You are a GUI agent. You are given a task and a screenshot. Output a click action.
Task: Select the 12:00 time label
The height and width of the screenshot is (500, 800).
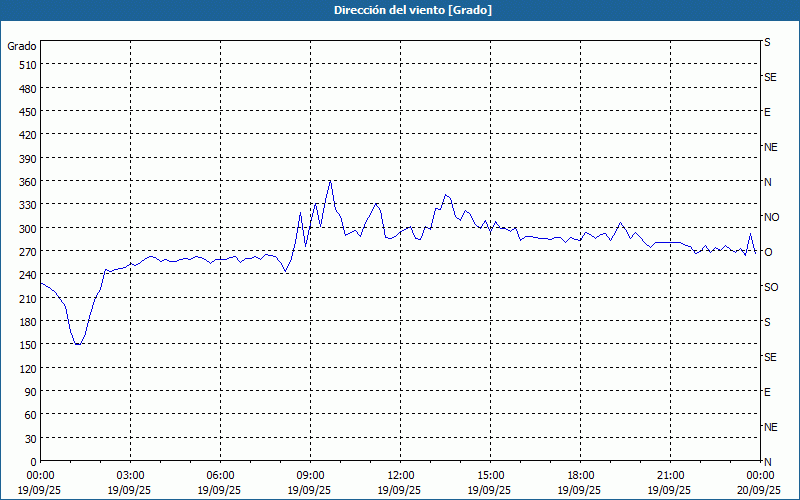click(x=400, y=475)
